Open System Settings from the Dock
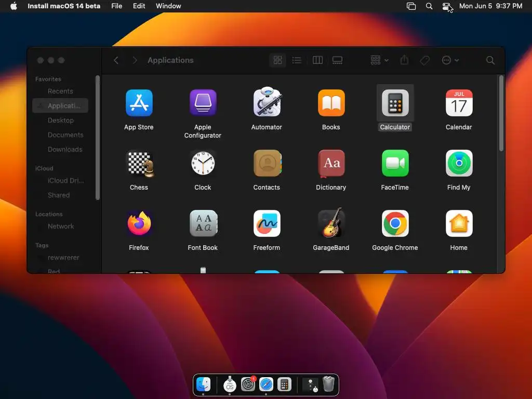532x399 pixels. click(x=248, y=384)
